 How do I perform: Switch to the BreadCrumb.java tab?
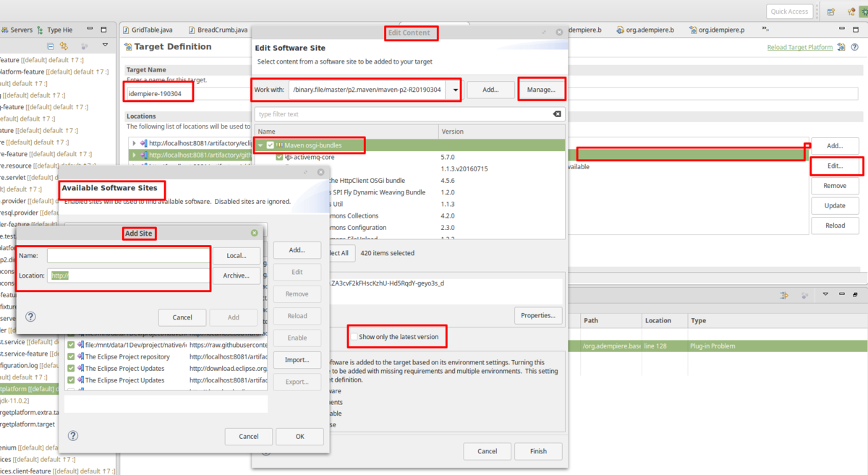(x=217, y=30)
